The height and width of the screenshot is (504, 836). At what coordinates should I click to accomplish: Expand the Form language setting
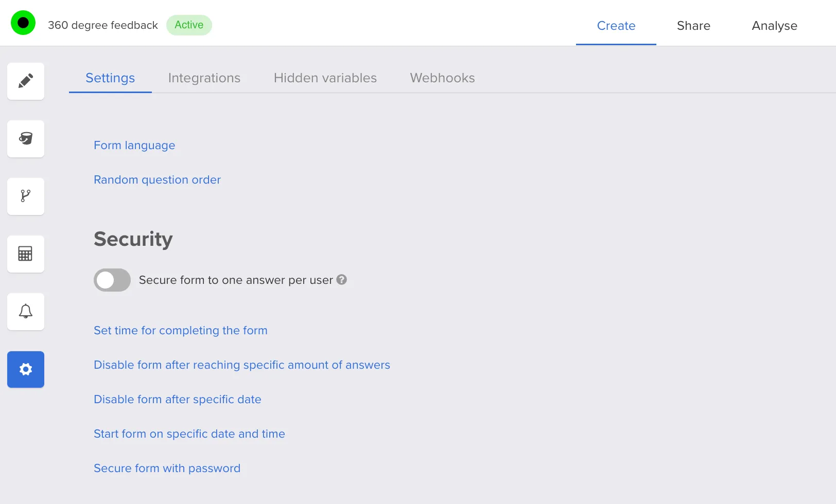click(x=134, y=146)
